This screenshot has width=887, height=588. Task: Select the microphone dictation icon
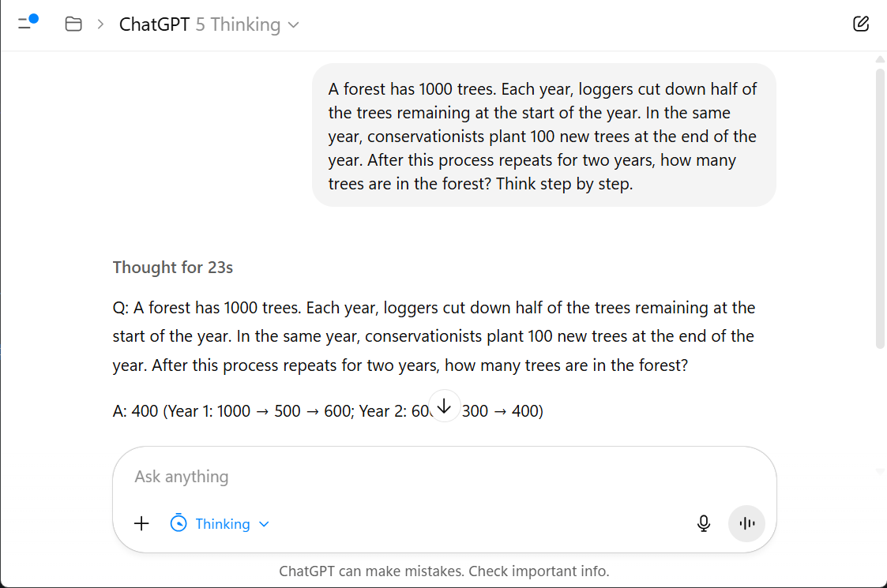[x=704, y=523]
